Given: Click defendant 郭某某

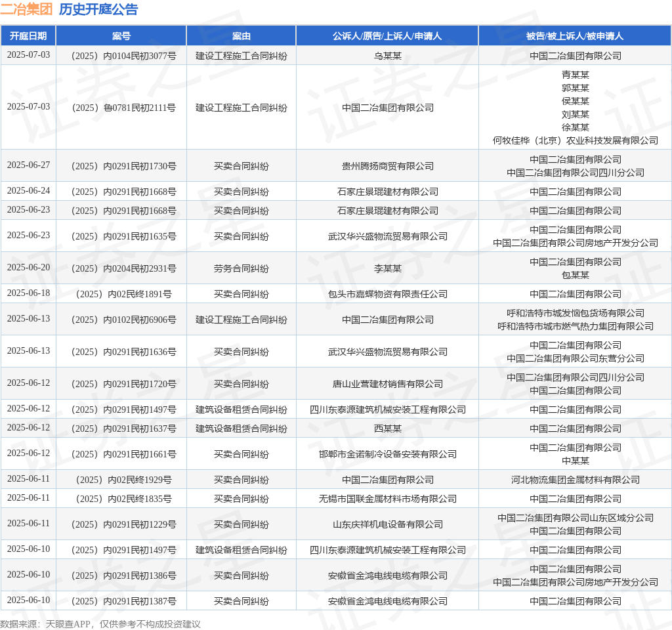Looking at the screenshot, I should (575, 88).
